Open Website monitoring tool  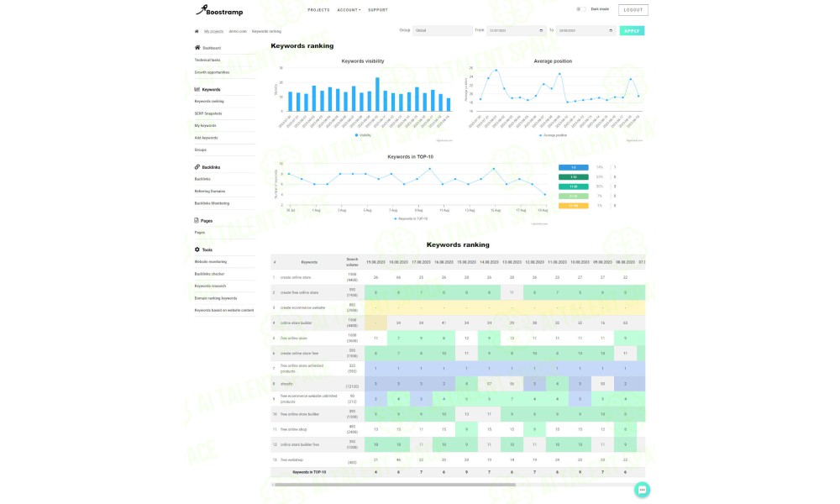(x=211, y=262)
